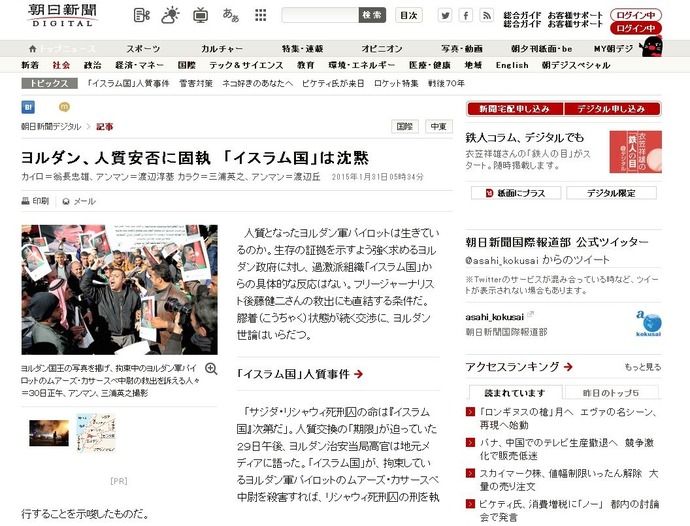Click the red arrow after 「イスラム国」人質事件

(x=359, y=374)
